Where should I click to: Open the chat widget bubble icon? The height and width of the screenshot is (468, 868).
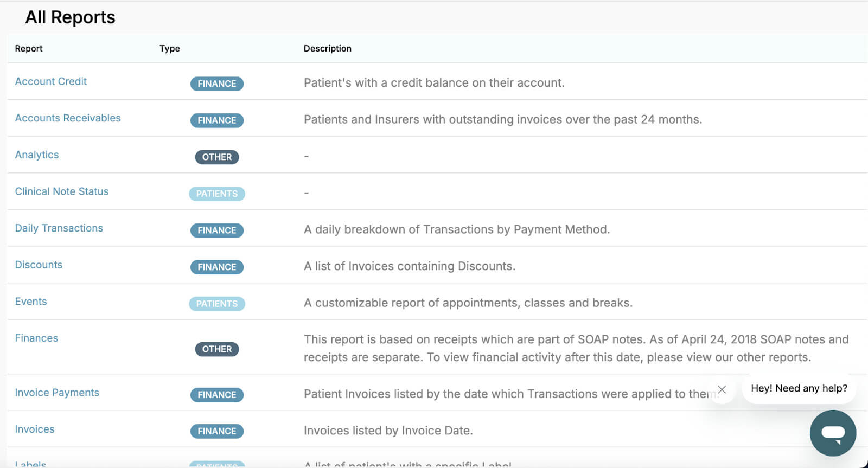tap(833, 433)
